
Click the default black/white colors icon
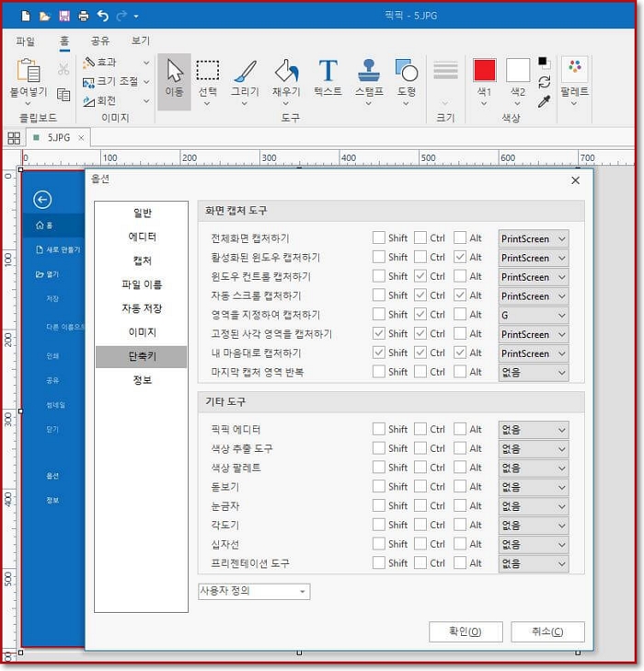[544, 63]
